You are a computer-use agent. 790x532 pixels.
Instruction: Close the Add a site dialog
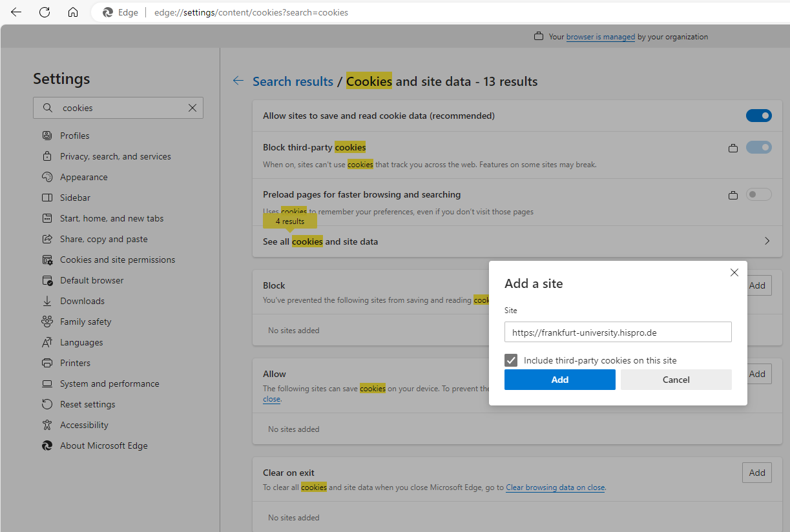click(734, 272)
